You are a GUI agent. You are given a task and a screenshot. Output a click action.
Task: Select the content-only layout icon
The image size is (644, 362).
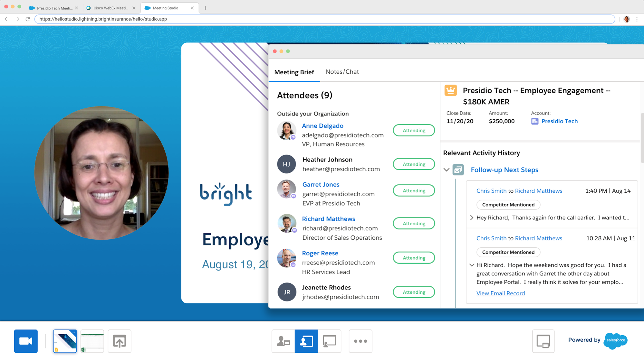[329, 341]
